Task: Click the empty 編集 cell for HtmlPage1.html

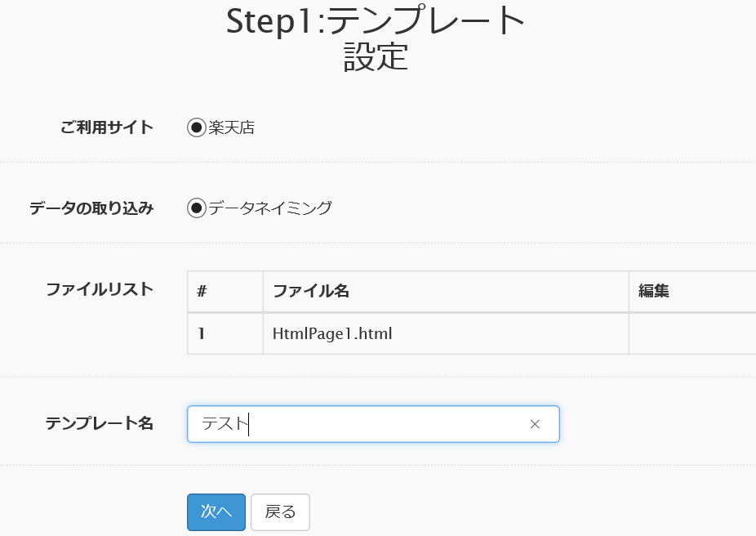Action: pos(692,333)
